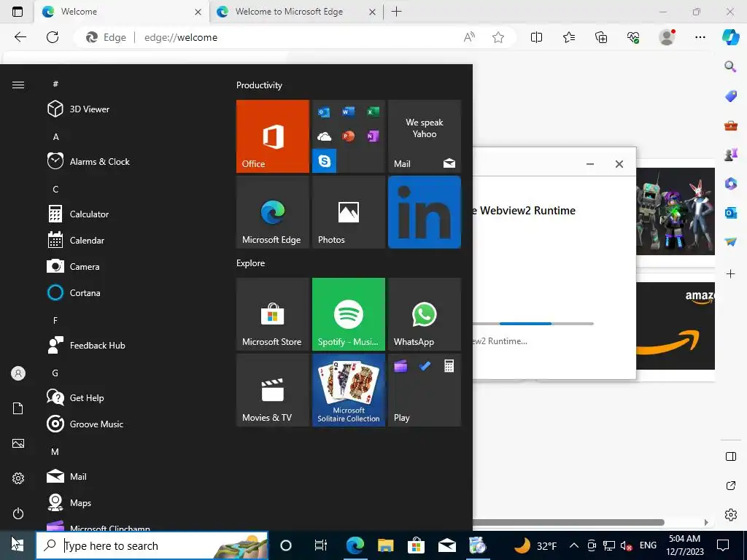Open Task View on the taskbar
The image size is (747, 560).
pyautogui.click(x=321, y=545)
